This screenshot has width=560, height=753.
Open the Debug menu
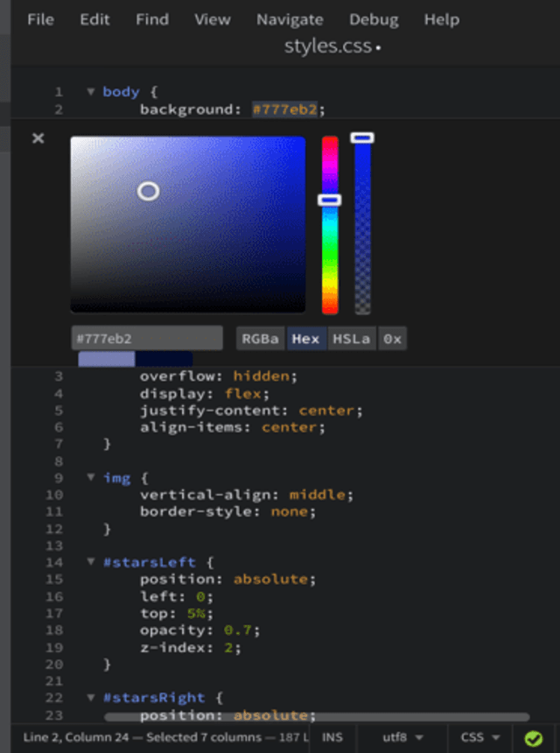374,19
